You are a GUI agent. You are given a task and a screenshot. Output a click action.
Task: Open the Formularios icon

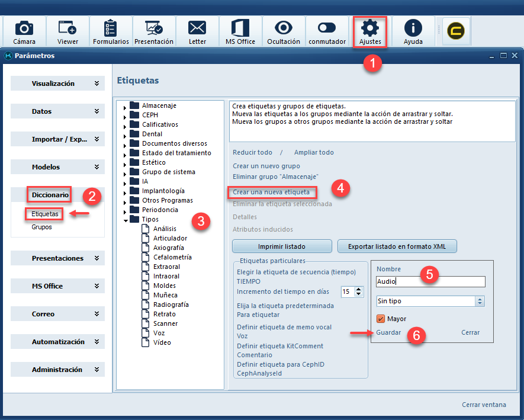(x=111, y=31)
